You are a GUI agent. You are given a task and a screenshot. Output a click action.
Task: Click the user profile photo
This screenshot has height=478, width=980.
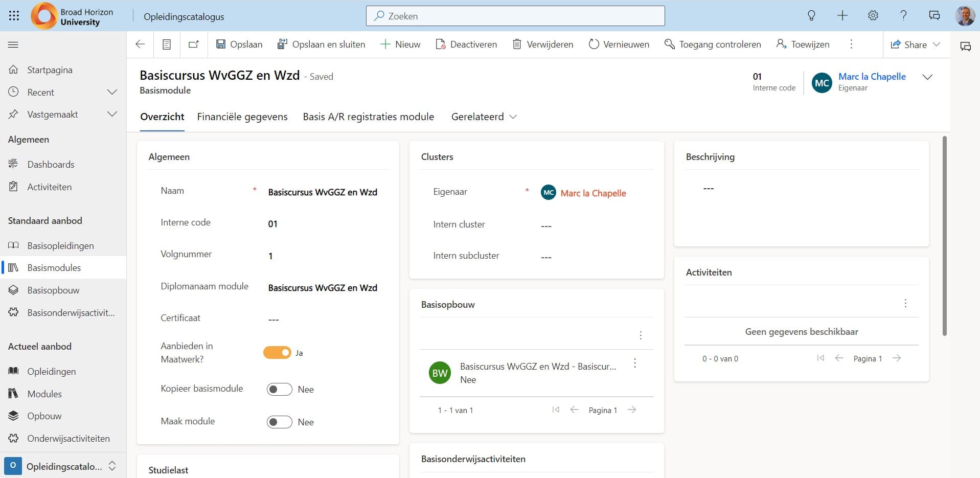pos(965,16)
